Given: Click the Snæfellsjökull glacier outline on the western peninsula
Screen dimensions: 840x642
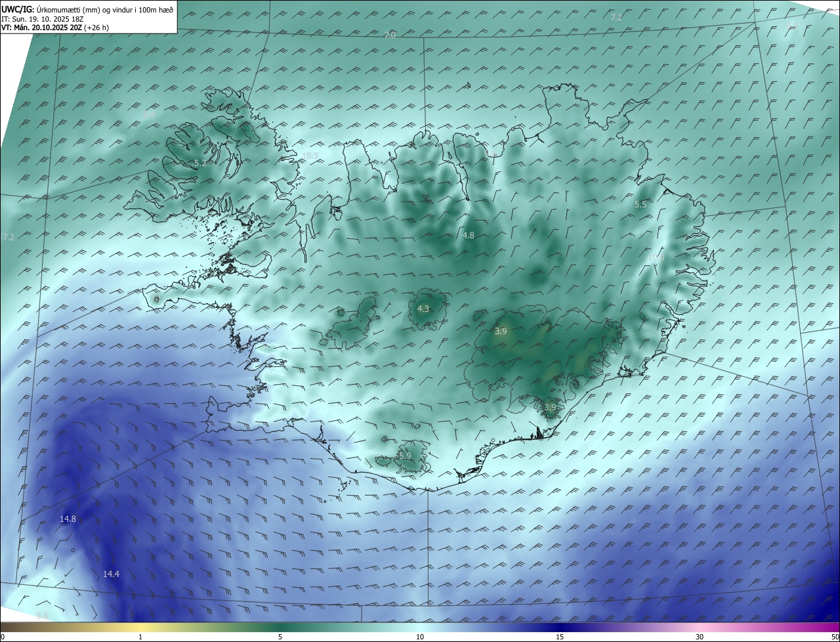Looking at the screenshot, I should click(156, 299).
